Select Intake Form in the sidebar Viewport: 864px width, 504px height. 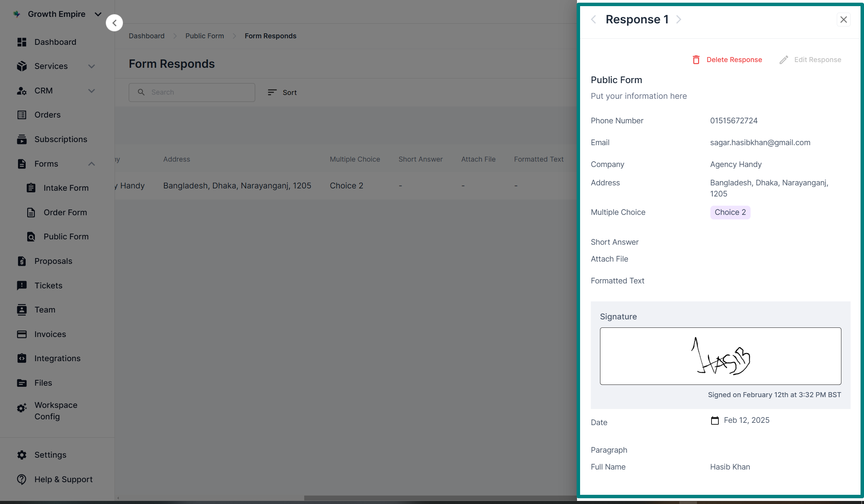(x=66, y=188)
